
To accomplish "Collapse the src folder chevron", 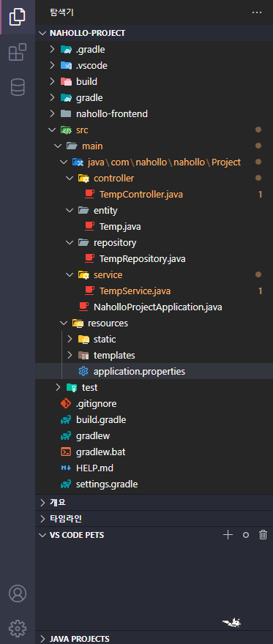I will click(52, 130).
